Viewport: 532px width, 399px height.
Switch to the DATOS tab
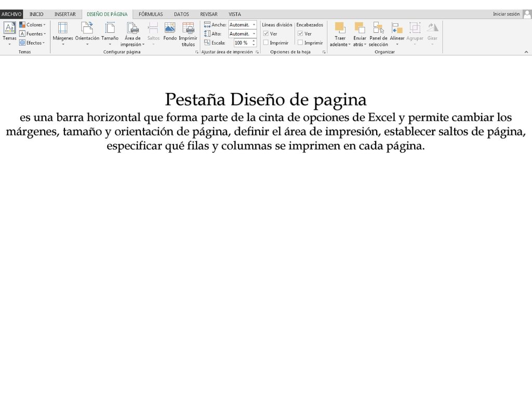[181, 14]
